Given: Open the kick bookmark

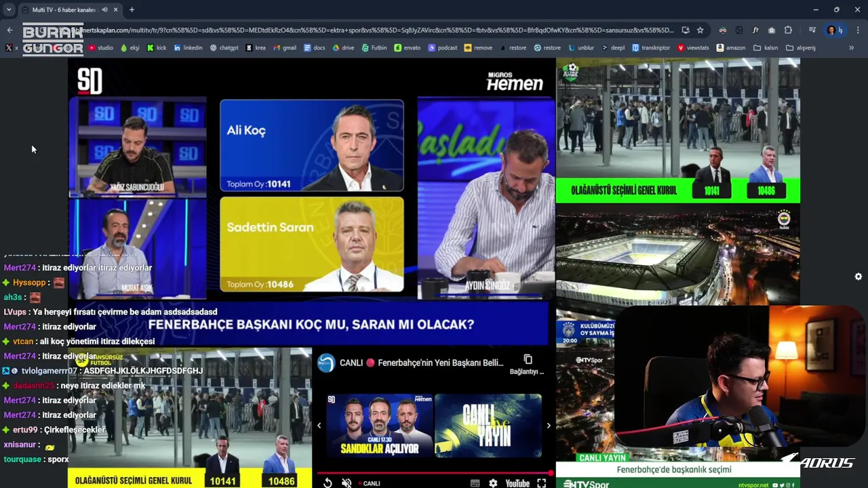Looking at the screenshot, I should click(x=157, y=47).
